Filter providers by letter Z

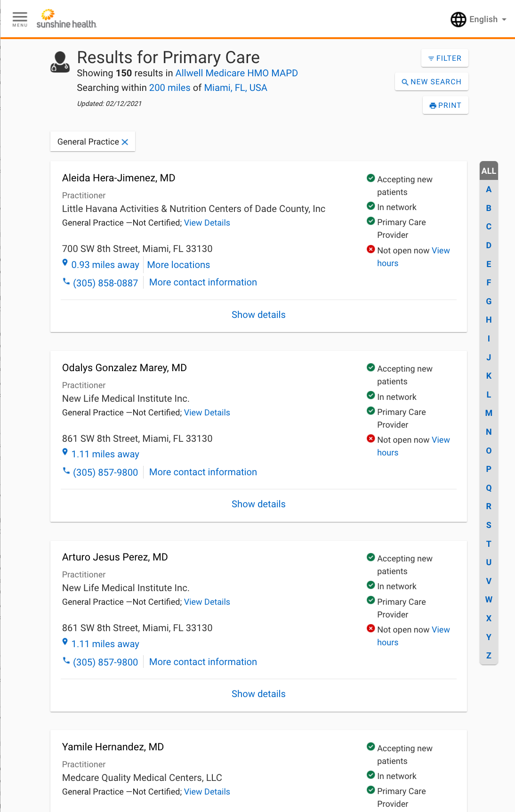pyautogui.click(x=489, y=656)
